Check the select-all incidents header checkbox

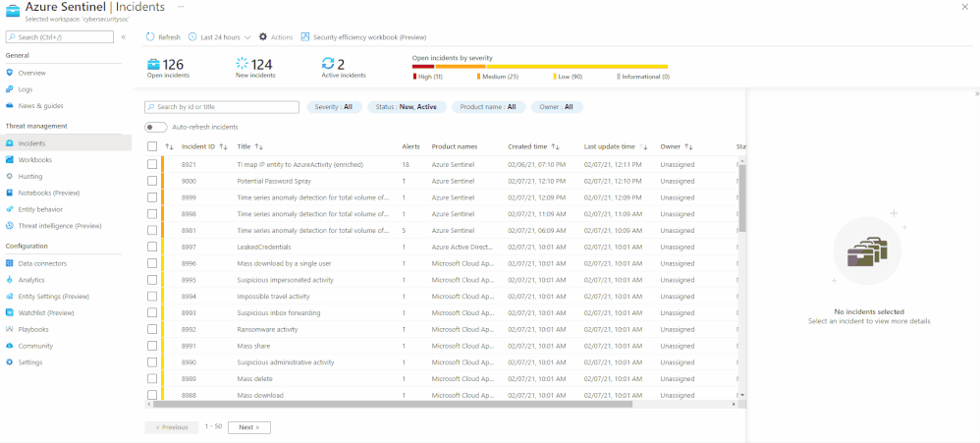(x=152, y=146)
